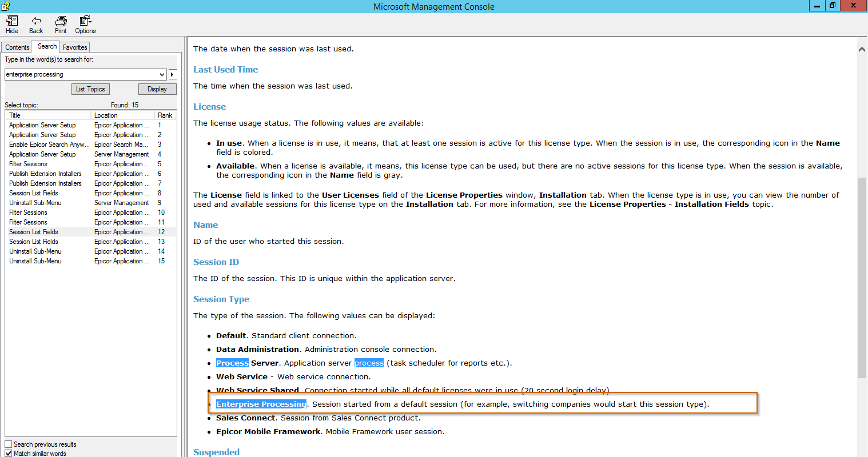Screen dimensions: 868x457
Task: Close the Microsoft Management Console window
Action: (854, 6)
